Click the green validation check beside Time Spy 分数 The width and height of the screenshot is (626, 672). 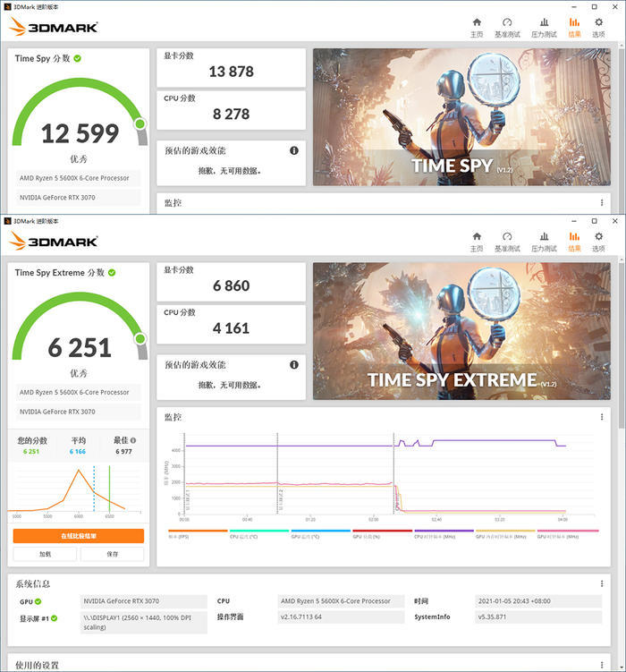point(78,58)
